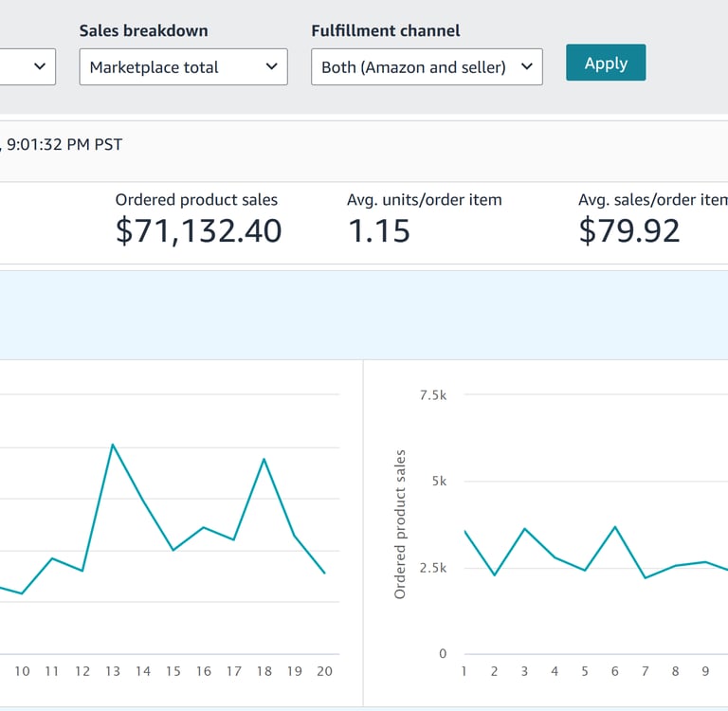Click the Avg. sales/order item value $79.92
Image resolution: width=728 pixels, height=711 pixels.
tap(629, 230)
